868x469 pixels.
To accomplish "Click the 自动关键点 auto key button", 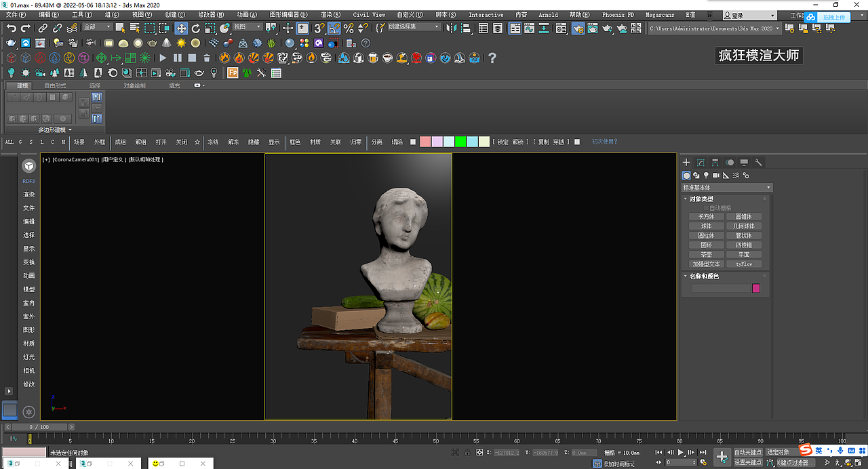I will [x=748, y=452].
